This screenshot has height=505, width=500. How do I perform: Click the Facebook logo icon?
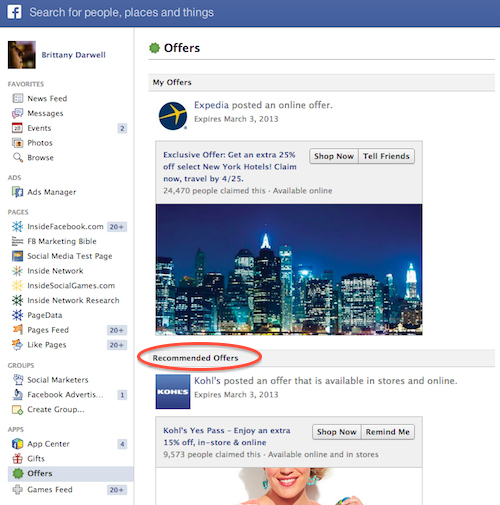click(14, 12)
